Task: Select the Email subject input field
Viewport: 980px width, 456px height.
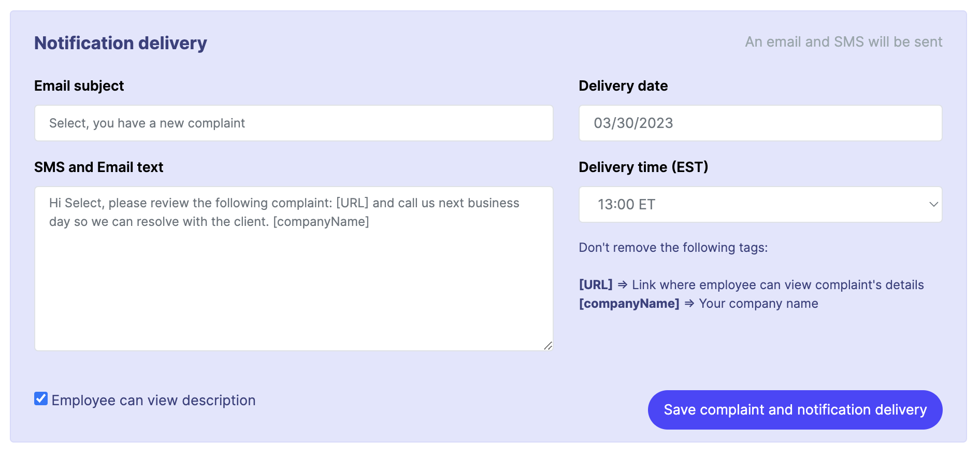Action: tap(293, 123)
